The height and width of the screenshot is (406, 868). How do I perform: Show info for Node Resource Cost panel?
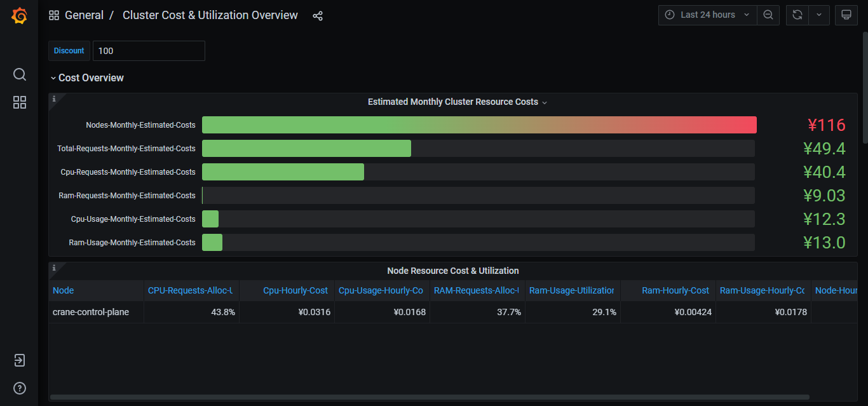tap(54, 267)
